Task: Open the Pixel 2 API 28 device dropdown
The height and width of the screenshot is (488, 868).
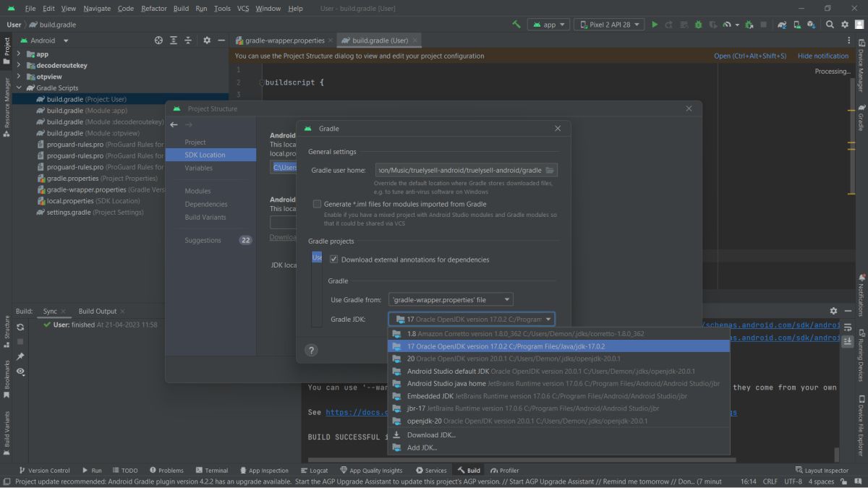Action: (x=609, y=24)
